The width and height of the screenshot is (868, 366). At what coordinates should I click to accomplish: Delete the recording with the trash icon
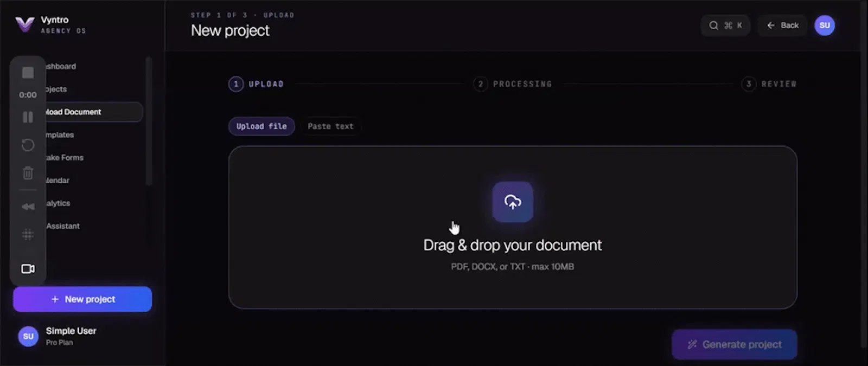click(28, 173)
